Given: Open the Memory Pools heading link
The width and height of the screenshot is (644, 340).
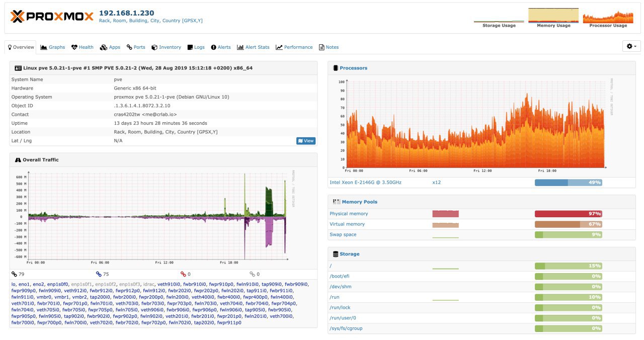Looking at the screenshot, I should coord(359,202).
